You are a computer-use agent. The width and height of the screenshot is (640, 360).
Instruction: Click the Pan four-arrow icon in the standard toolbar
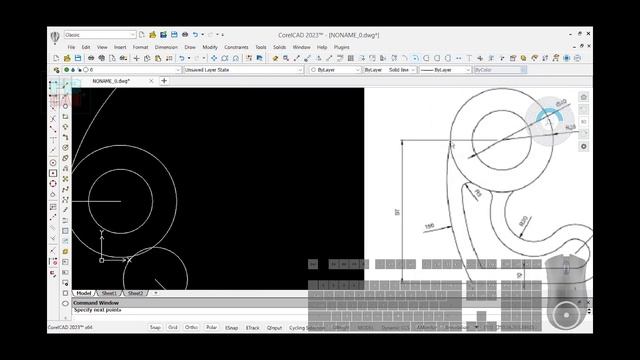pos(214,58)
